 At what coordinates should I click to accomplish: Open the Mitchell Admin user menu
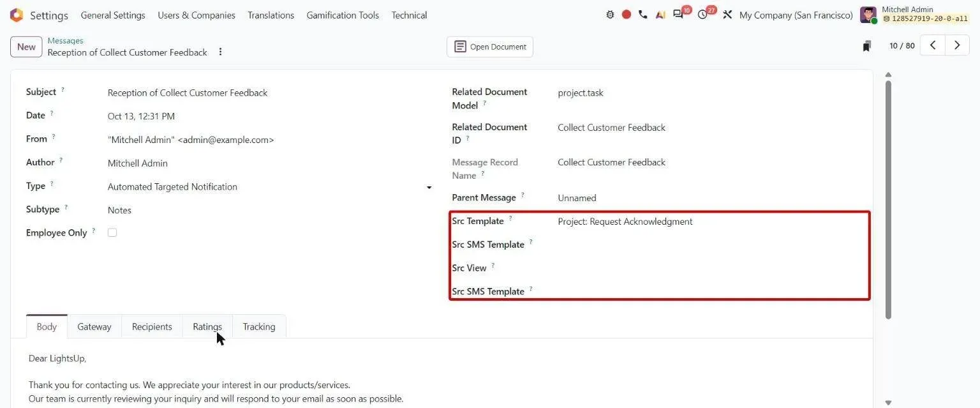click(x=915, y=15)
